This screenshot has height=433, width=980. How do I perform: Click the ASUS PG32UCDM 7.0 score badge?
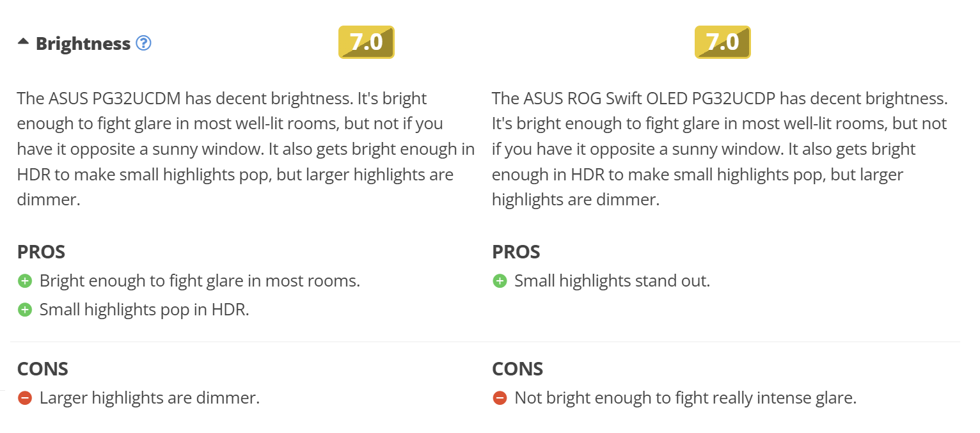pos(366,42)
